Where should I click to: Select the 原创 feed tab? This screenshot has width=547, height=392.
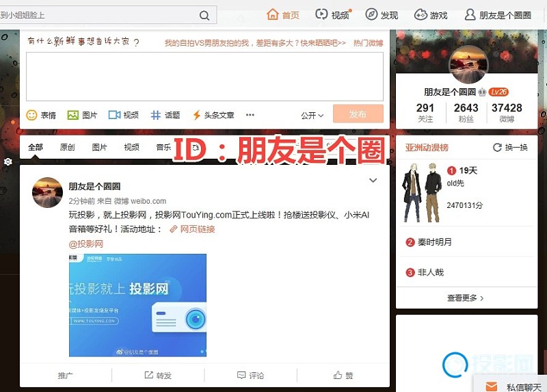pos(67,147)
